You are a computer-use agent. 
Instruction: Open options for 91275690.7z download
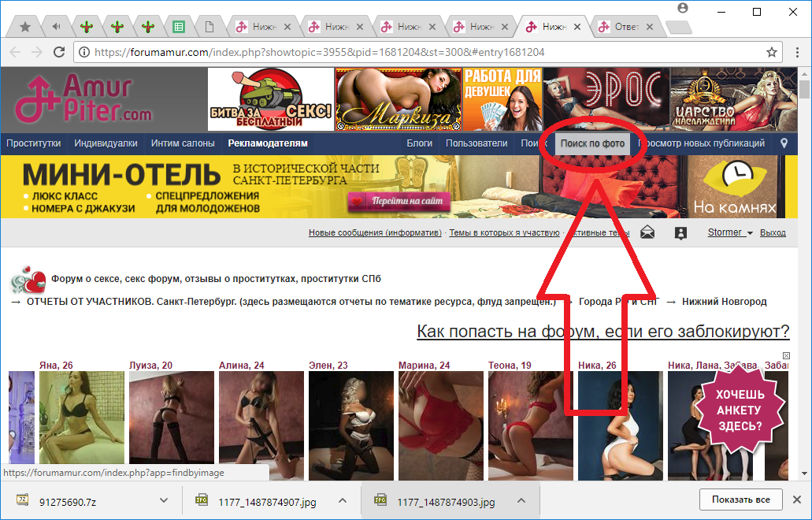[x=164, y=500]
